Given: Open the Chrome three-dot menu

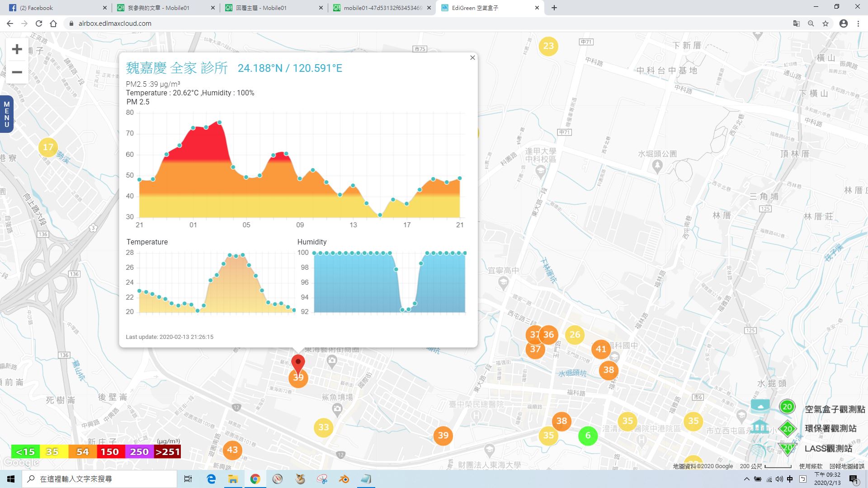Looking at the screenshot, I should click(858, 23).
